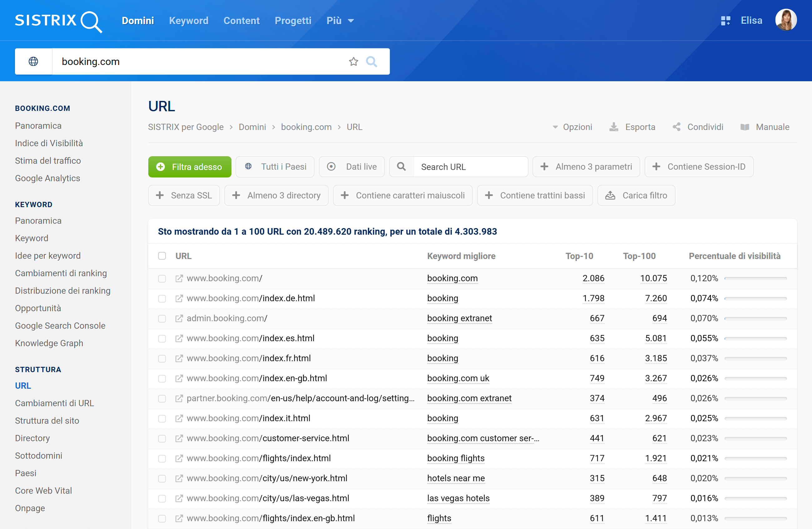The width and height of the screenshot is (812, 529).
Task: Click the green Filtra adesso button
Action: [x=190, y=167]
